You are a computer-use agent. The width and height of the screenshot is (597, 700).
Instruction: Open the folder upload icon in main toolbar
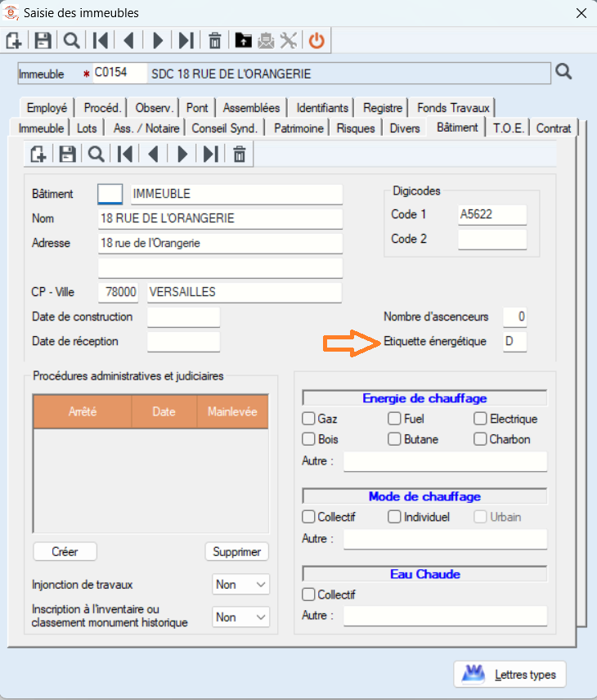(244, 41)
